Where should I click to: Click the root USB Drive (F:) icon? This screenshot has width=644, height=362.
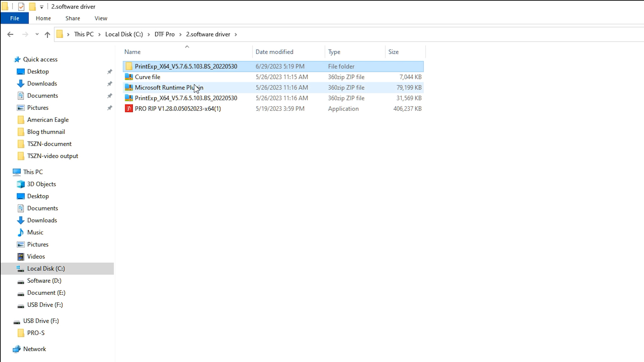[17, 321]
